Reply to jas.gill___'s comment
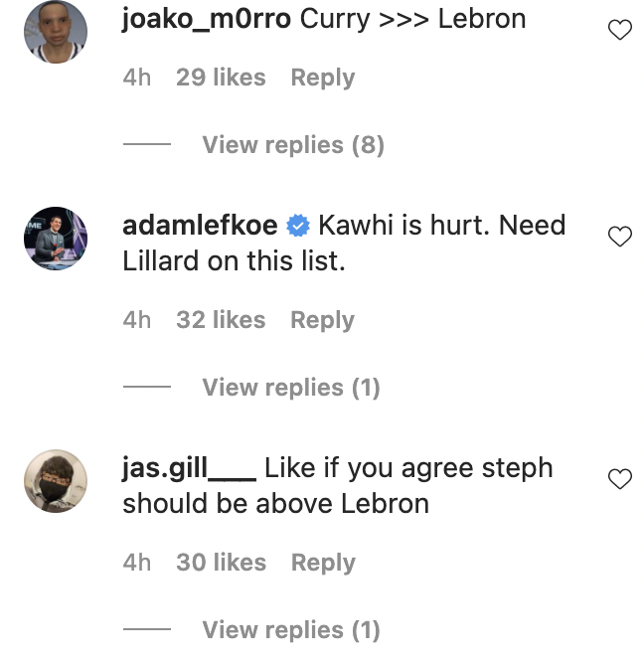The height and width of the screenshot is (664, 644). 322,563
